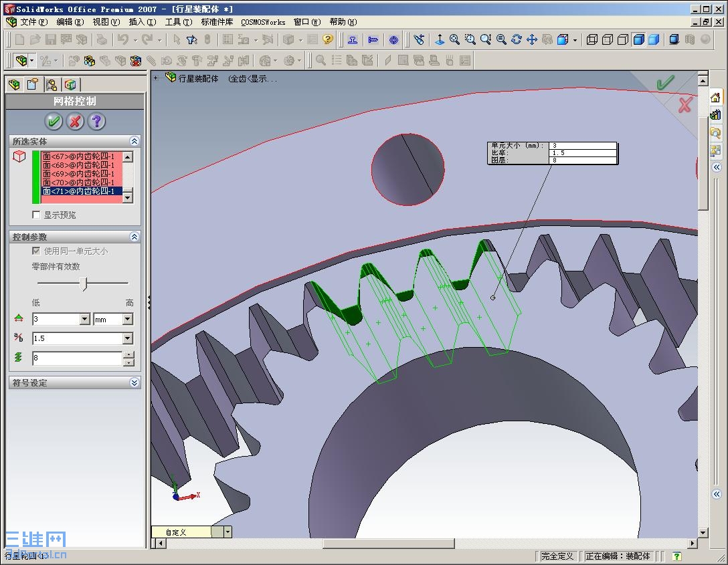Image resolution: width=728 pixels, height=565 pixels.
Task: Open Design Library icon in task pane
Action: pyautogui.click(x=715, y=114)
